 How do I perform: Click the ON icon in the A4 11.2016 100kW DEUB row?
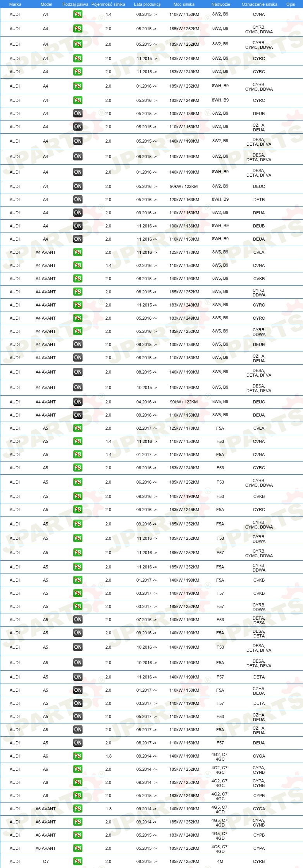[77, 226]
